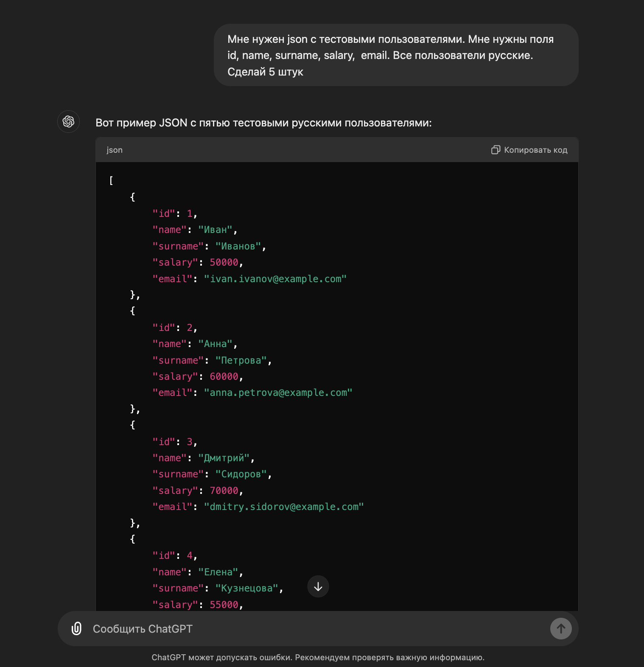Click the "Копировать код" button label

coord(535,150)
